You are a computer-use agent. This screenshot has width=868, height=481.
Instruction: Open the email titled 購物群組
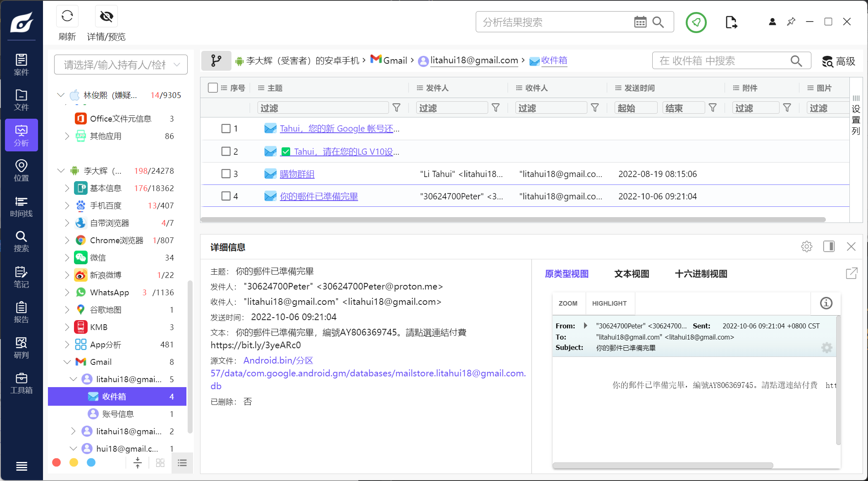(297, 174)
